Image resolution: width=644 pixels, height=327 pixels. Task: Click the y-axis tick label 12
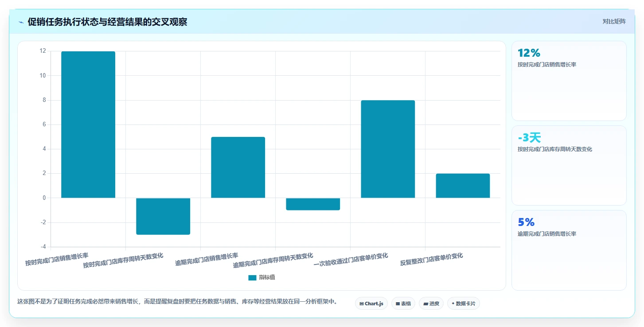pyautogui.click(x=43, y=51)
